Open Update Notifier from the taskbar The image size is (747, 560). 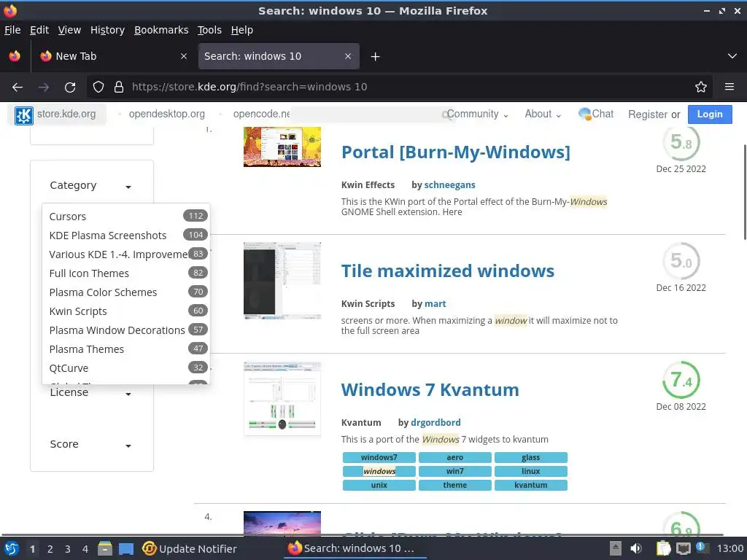click(190, 548)
